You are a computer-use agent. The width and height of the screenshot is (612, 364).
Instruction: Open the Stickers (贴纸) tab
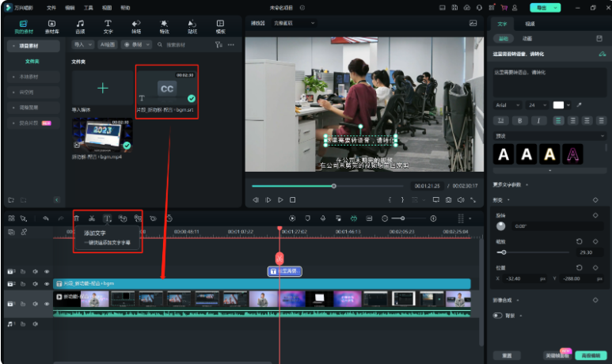click(192, 27)
